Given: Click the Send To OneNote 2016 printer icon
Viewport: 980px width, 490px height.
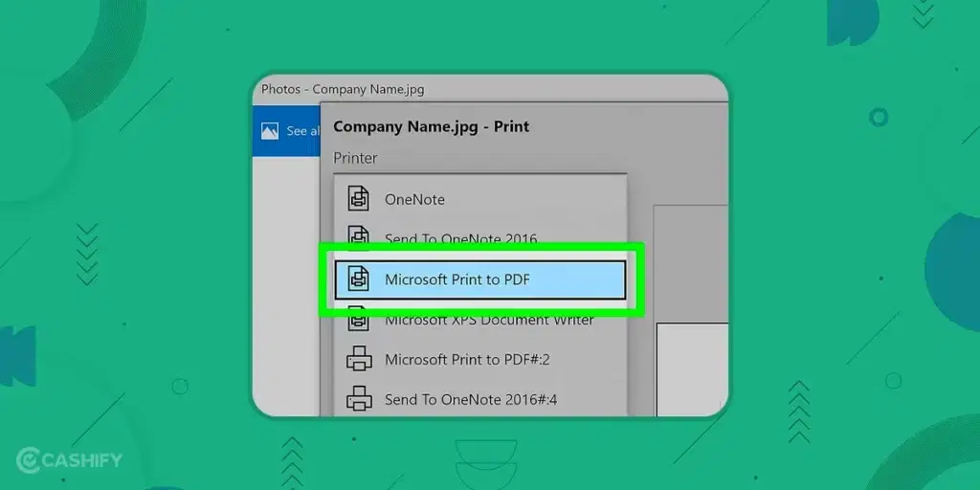Looking at the screenshot, I should click(x=359, y=235).
